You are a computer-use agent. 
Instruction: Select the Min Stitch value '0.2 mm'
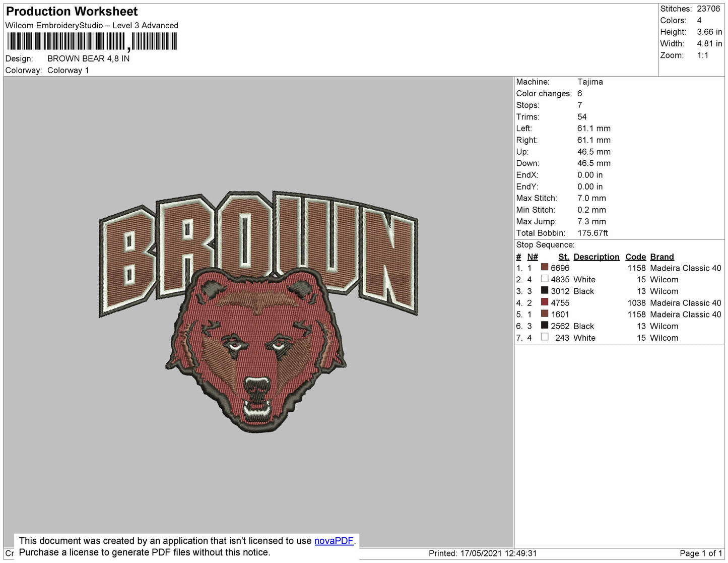591,210
